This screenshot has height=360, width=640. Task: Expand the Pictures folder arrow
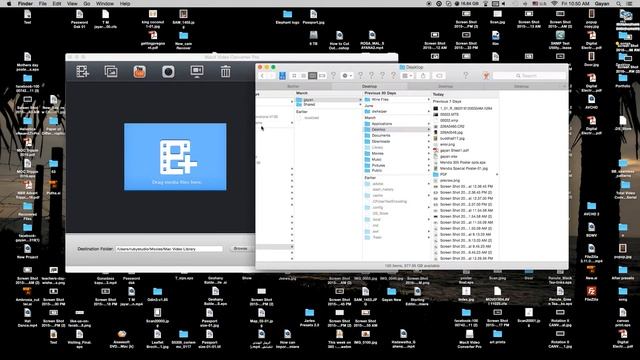(x=429, y=165)
